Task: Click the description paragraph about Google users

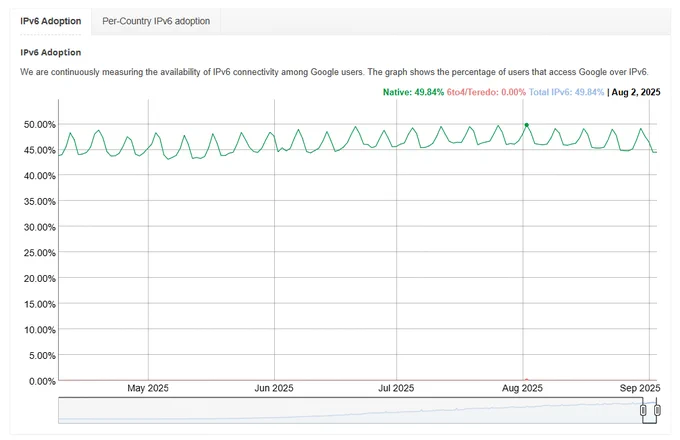Action: 334,72
